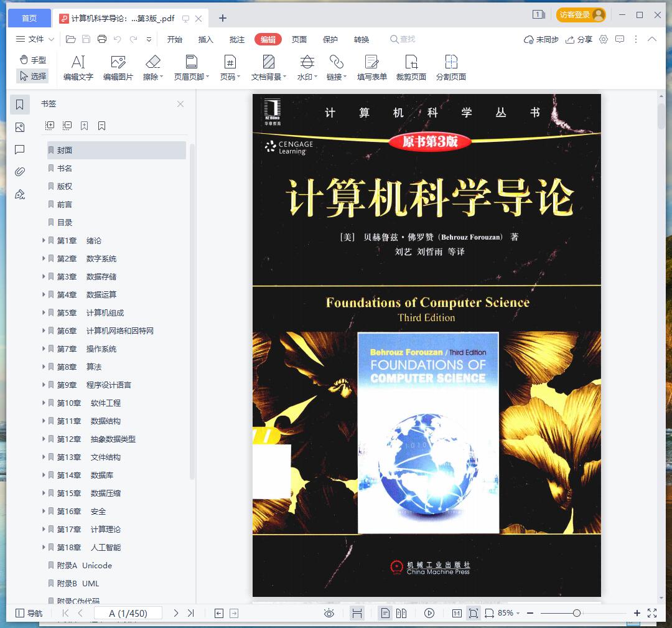Click the open folder toolbar icon
Viewport: 672px width, 628px height.
pyautogui.click(x=71, y=39)
